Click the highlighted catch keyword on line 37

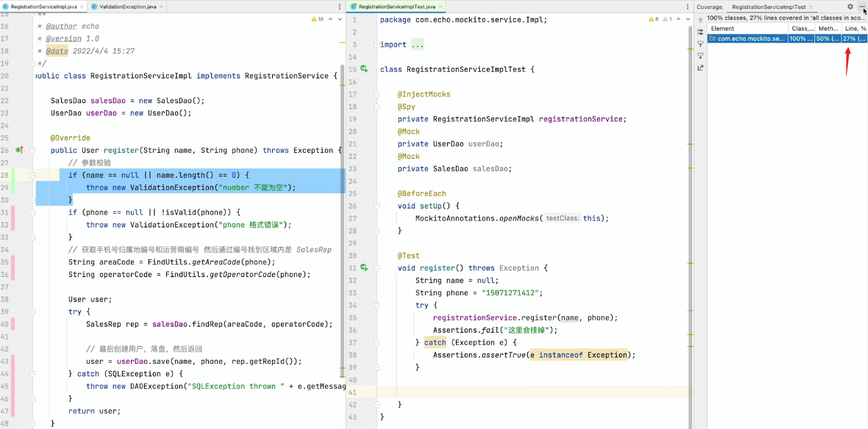[x=435, y=343]
